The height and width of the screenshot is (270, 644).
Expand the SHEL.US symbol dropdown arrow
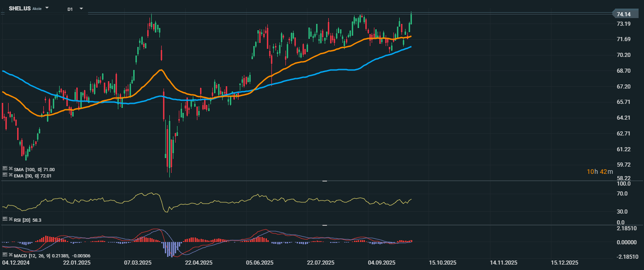tap(47, 9)
